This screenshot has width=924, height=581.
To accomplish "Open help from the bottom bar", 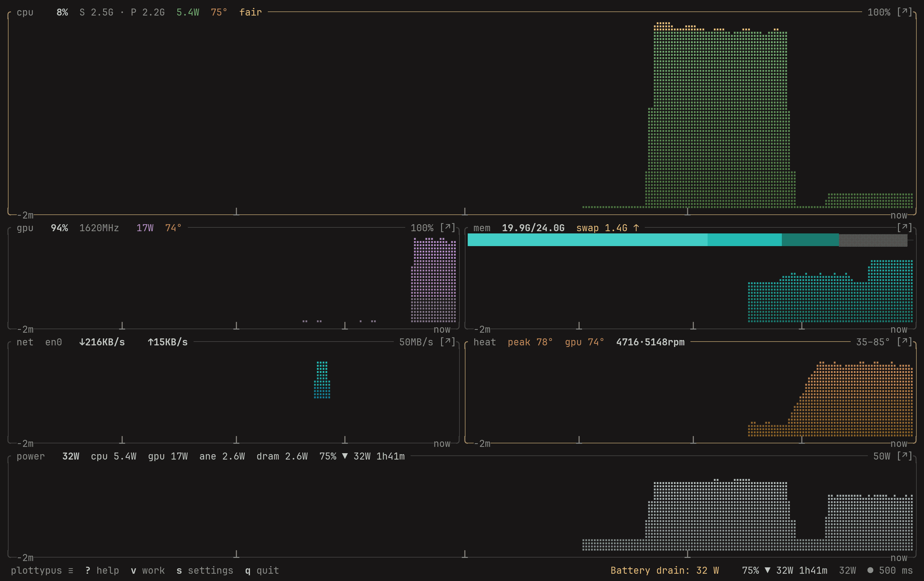I will coord(102,570).
